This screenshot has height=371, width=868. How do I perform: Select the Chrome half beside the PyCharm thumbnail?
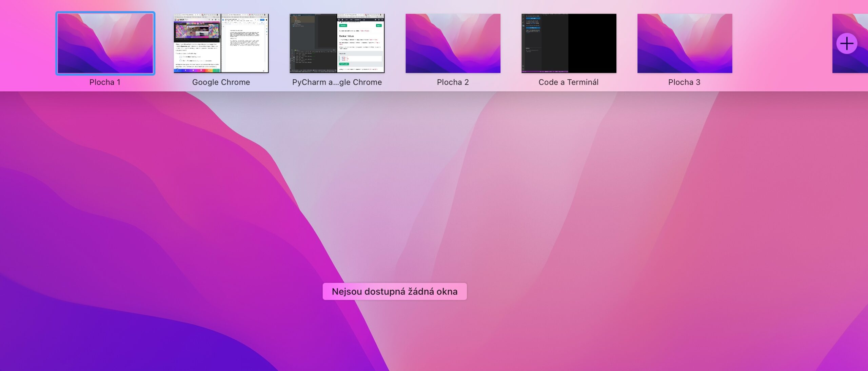[x=361, y=43]
